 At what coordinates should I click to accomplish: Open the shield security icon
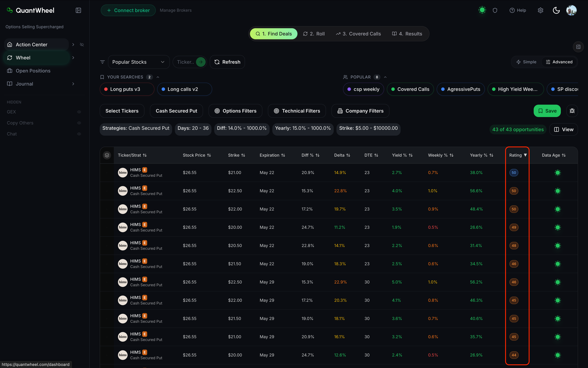(x=495, y=10)
